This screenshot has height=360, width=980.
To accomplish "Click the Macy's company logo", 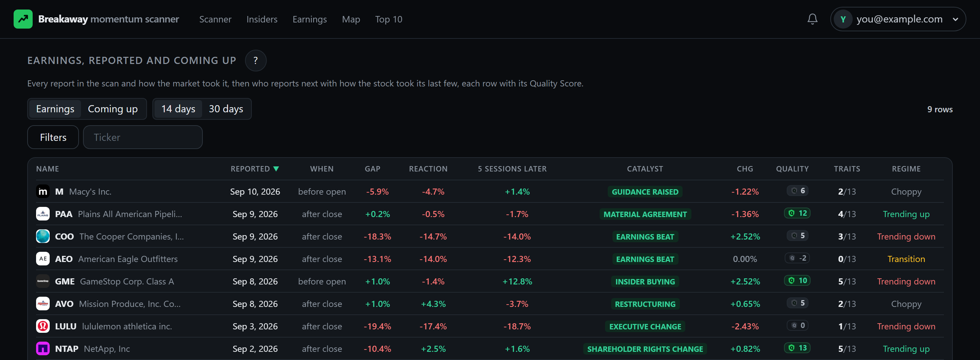I will click(43, 192).
